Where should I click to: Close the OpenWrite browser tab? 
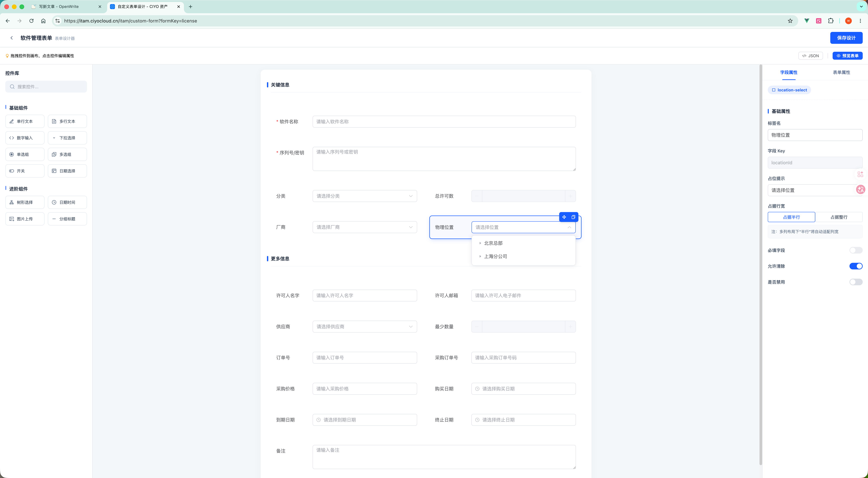pyautogui.click(x=100, y=6)
